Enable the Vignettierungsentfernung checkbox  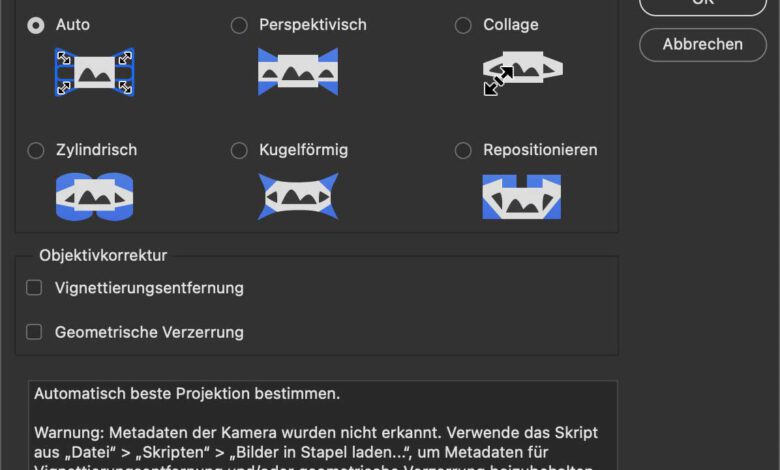[34, 288]
